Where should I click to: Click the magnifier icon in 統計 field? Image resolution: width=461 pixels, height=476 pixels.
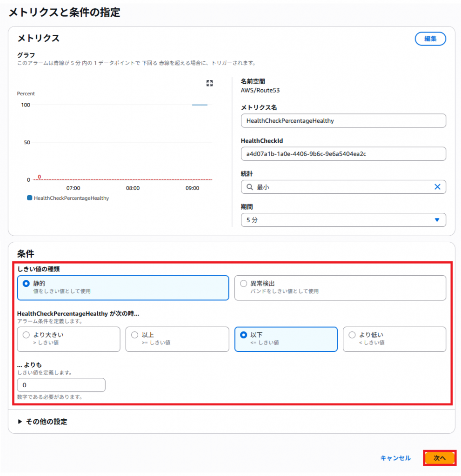[250, 187]
